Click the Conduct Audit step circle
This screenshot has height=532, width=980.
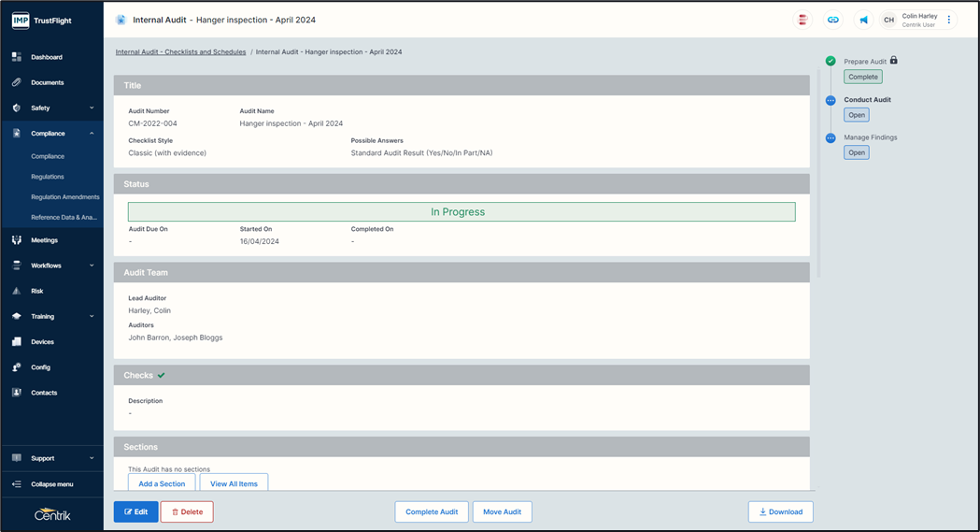click(831, 100)
